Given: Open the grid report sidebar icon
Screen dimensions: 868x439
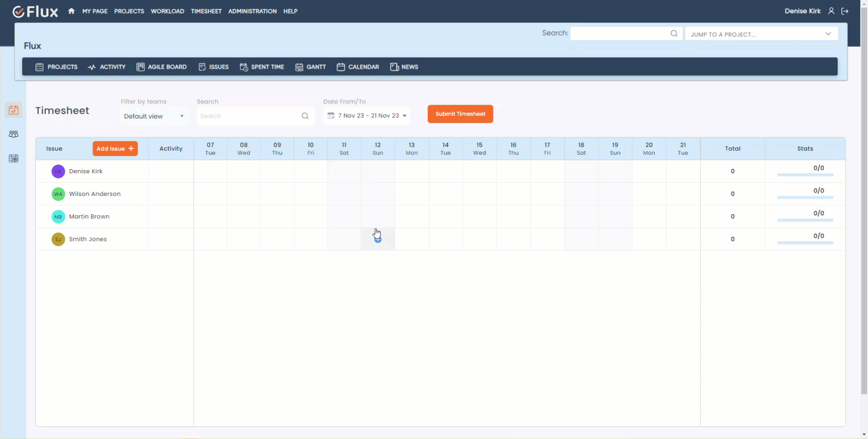Looking at the screenshot, I should coord(14,158).
